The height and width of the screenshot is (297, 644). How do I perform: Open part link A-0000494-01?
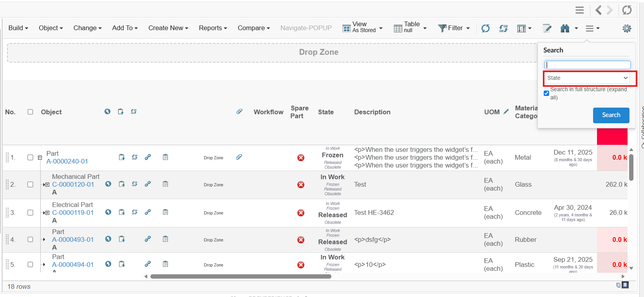pyautogui.click(x=73, y=265)
